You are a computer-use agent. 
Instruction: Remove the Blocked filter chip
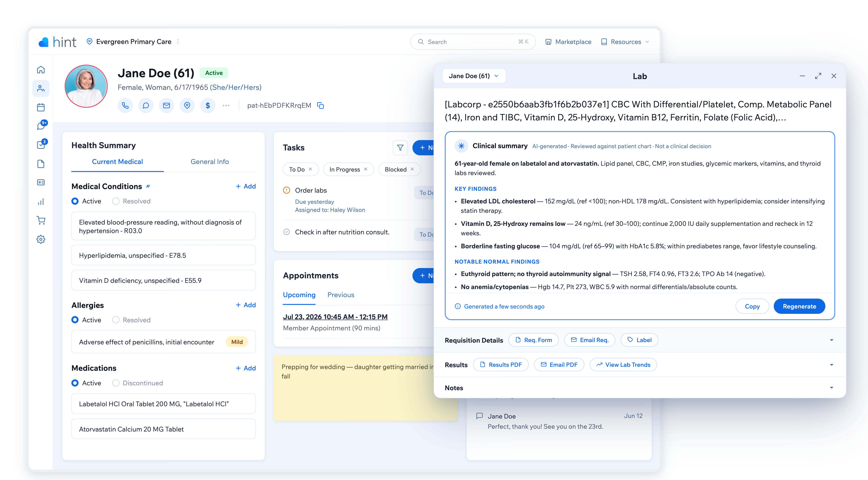(x=412, y=169)
